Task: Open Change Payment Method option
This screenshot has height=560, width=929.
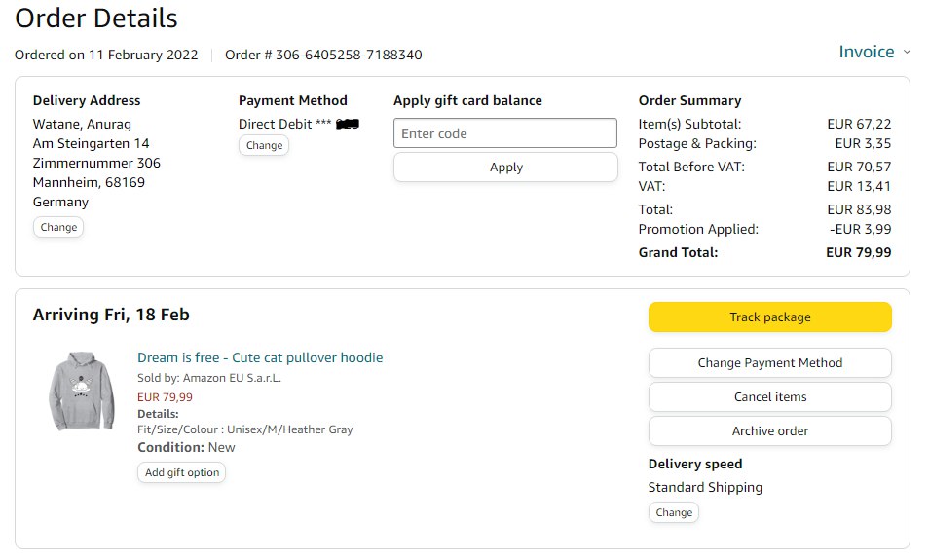Action: click(769, 362)
